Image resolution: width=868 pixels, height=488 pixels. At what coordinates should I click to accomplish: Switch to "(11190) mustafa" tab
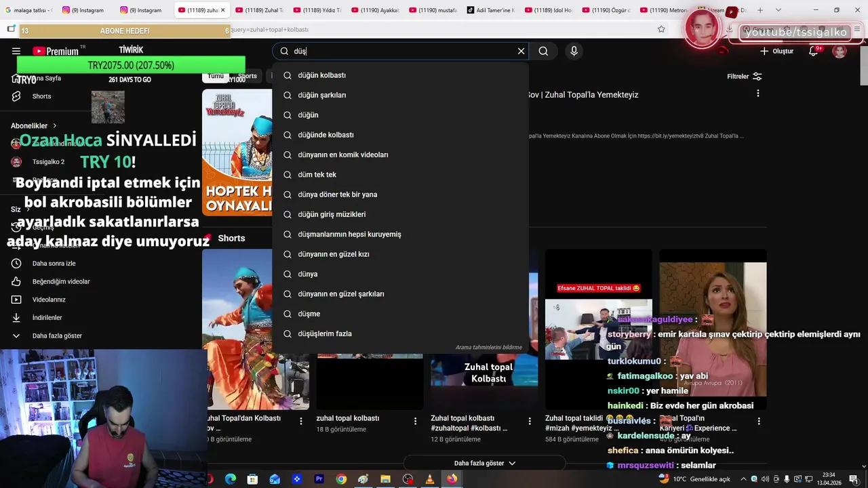(x=433, y=10)
